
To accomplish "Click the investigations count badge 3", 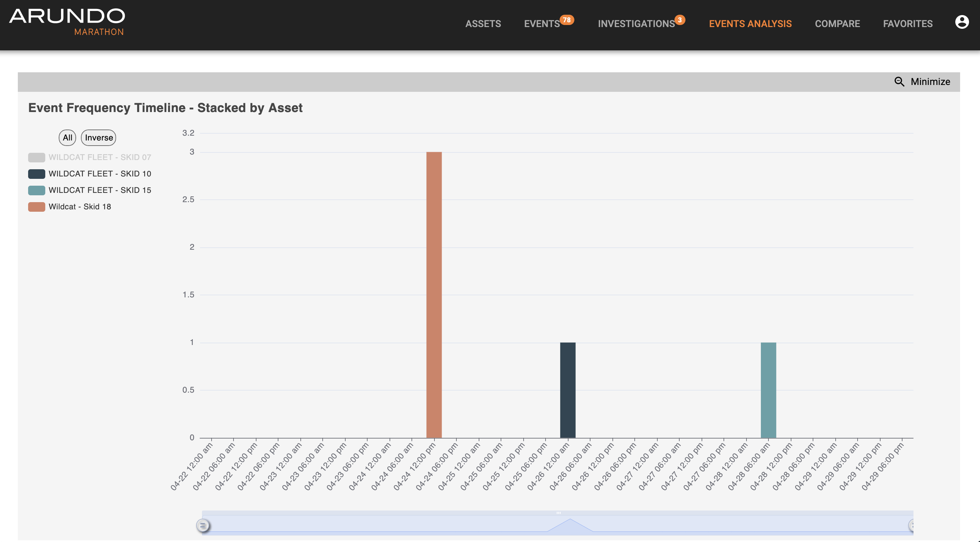I will coord(680,20).
